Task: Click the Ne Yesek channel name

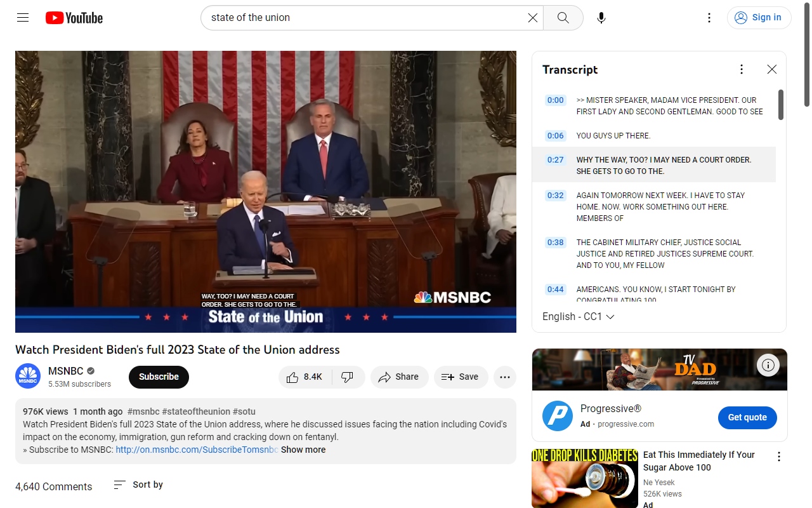Action: [659, 483]
